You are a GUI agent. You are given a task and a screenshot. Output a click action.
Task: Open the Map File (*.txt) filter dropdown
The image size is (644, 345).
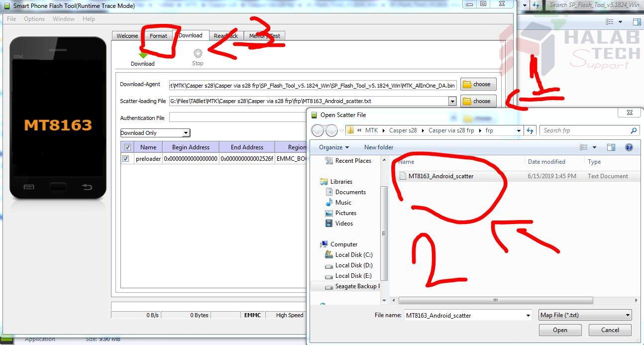pos(585,315)
